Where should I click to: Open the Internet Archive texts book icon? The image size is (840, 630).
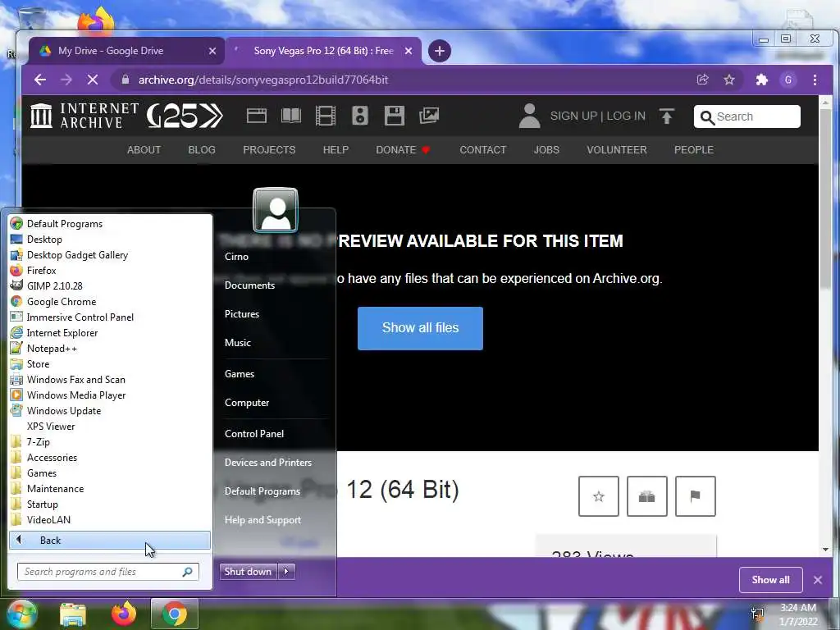(x=291, y=116)
